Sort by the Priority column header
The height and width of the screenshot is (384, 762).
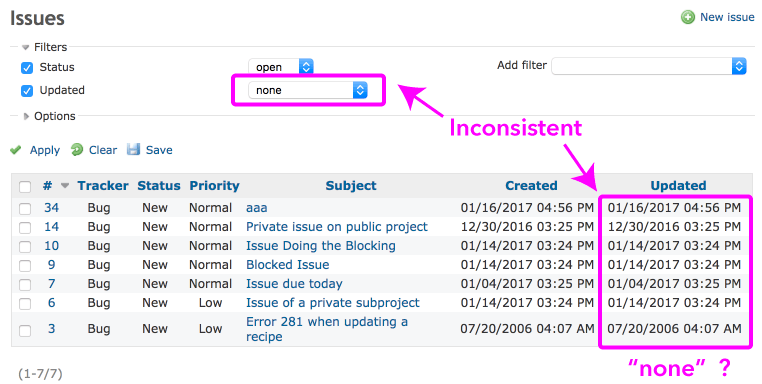214,186
